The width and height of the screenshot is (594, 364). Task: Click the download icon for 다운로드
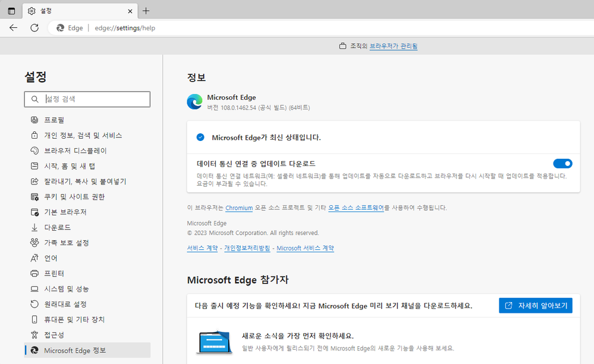click(x=34, y=227)
